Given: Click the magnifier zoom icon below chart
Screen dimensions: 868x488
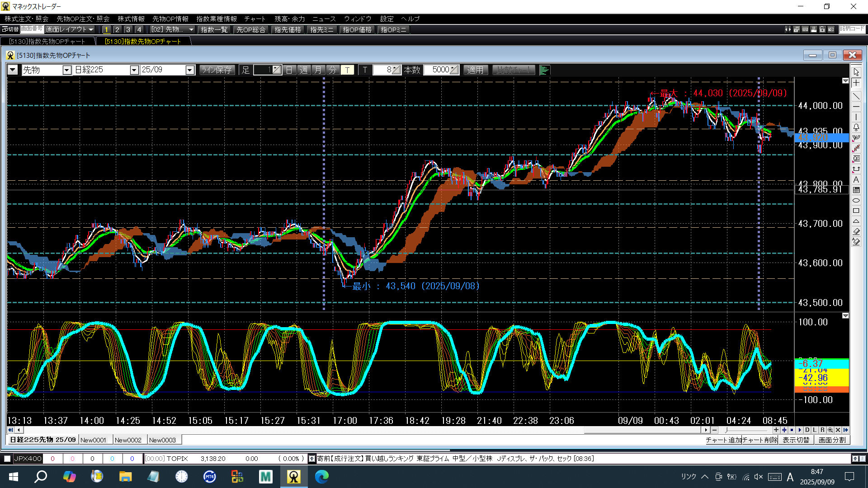Looking at the screenshot, I should click(830, 430).
